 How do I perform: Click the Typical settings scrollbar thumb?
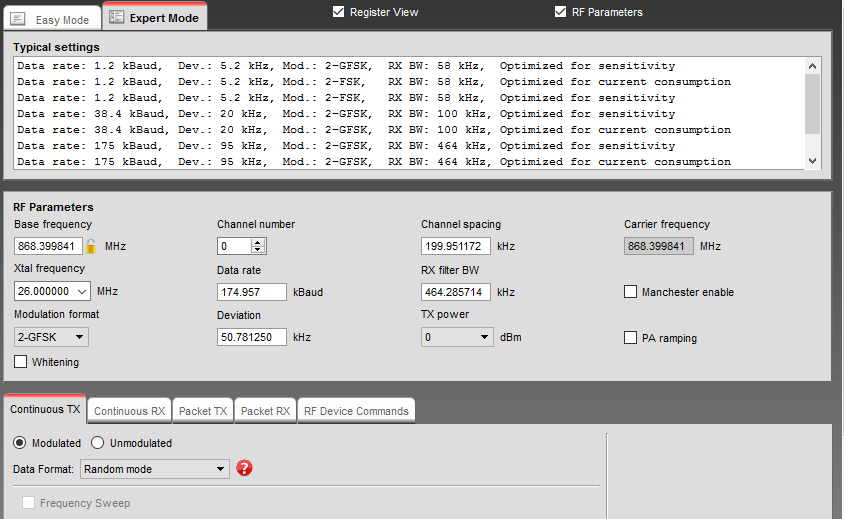[812, 104]
